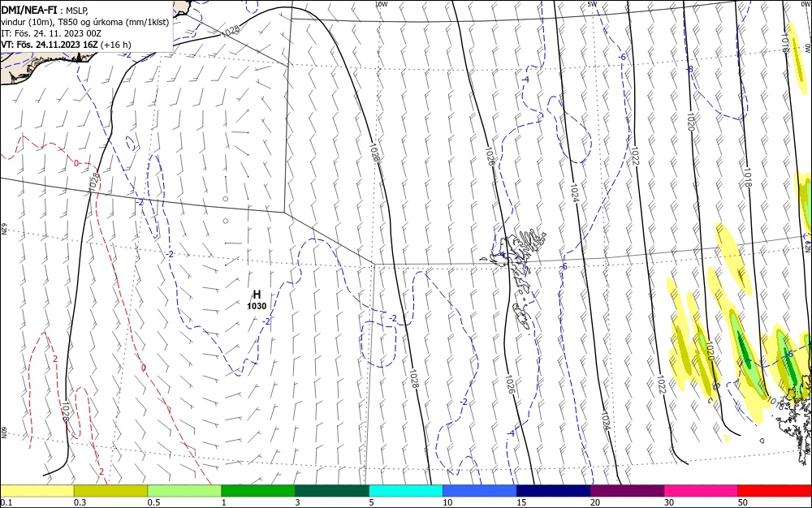Click the 15 legend value label
Screen dimensions: 812x508
pos(521,502)
